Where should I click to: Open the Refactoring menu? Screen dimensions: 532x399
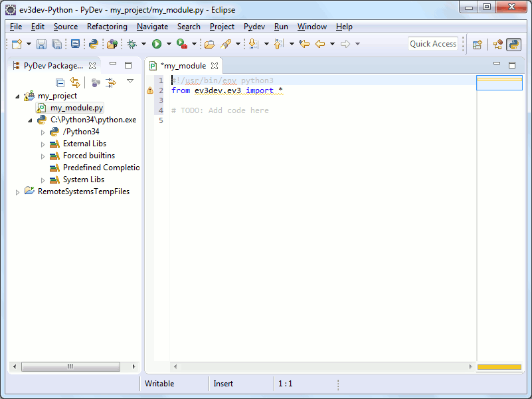(107, 27)
